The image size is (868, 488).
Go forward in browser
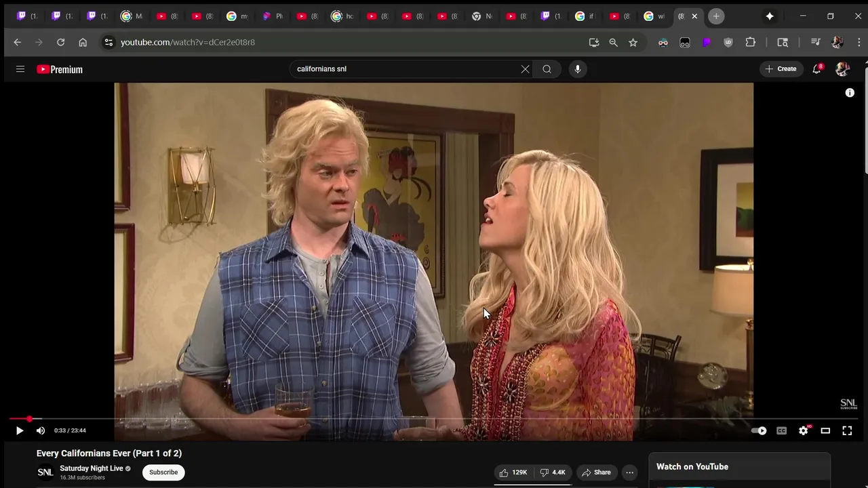[x=39, y=42]
